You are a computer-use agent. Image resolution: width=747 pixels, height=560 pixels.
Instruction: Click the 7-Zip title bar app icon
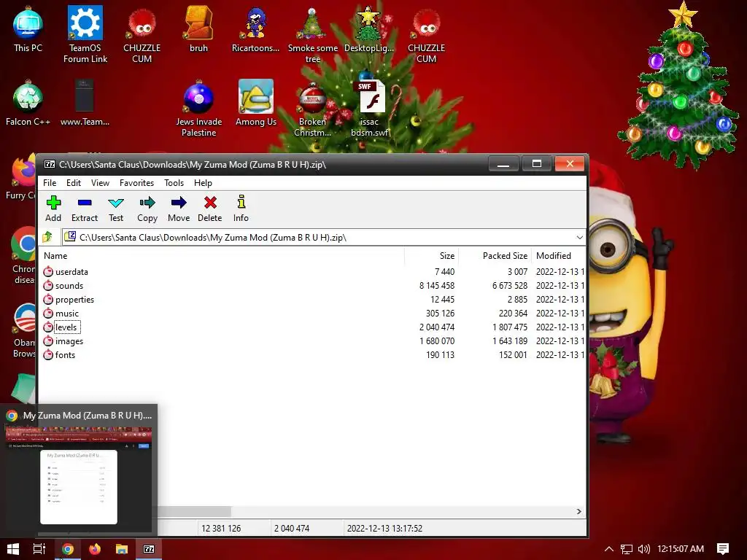coord(50,164)
